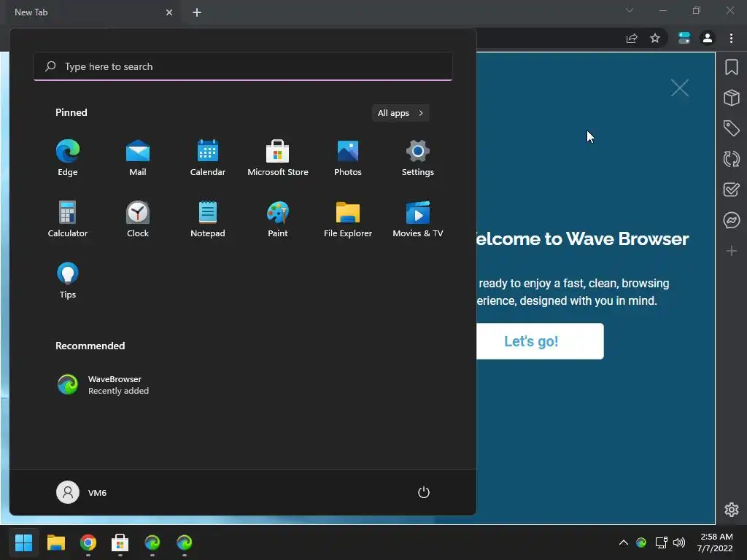Open the Mail app
Viewport: 747px width, 560px height.
[x=138, y=158]
